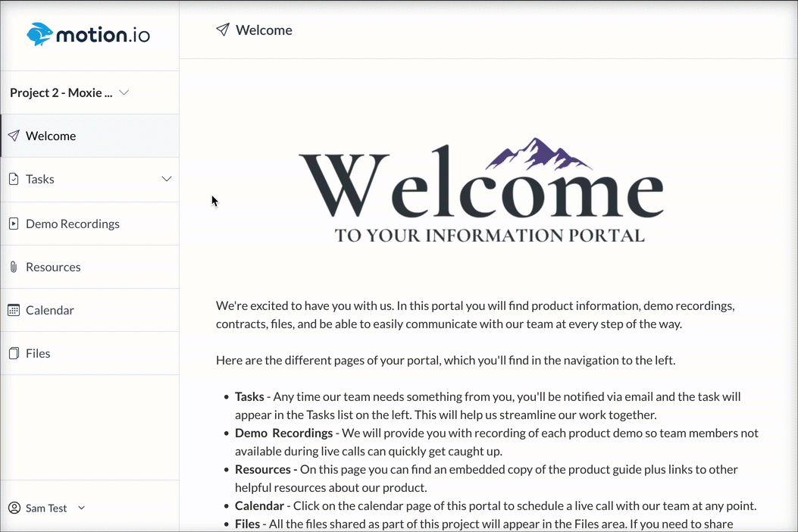Select the Tasks label in sidebar
This screenshot has width=798, height=532.
pos(40,180)
